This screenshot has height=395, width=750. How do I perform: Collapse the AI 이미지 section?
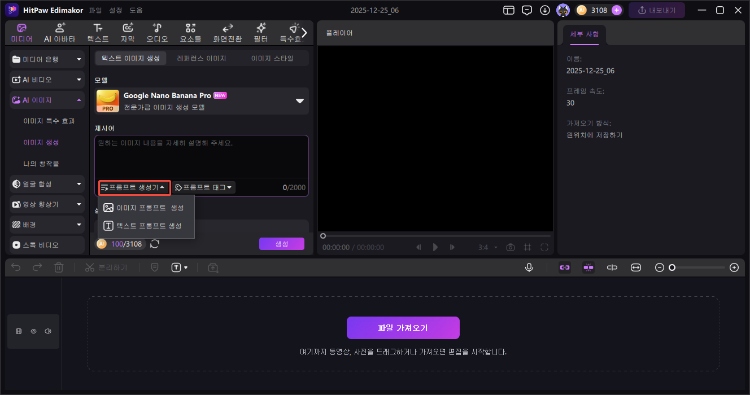[x=47, y=100]
